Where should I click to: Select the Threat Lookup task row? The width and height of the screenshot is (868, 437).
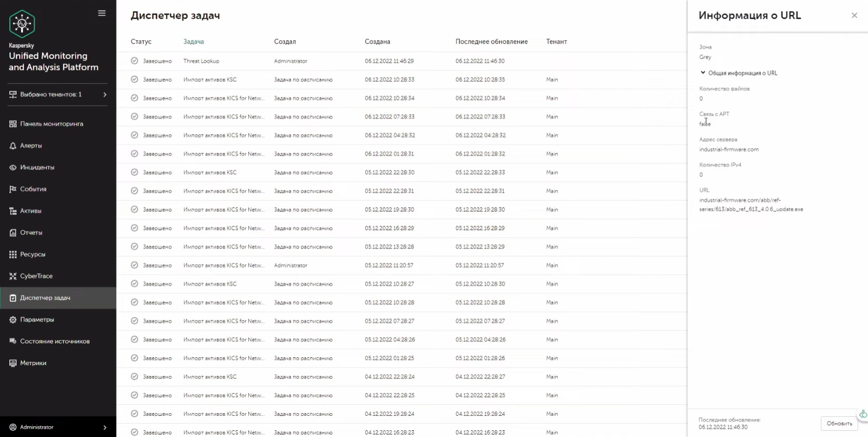[x=201, y=61]
